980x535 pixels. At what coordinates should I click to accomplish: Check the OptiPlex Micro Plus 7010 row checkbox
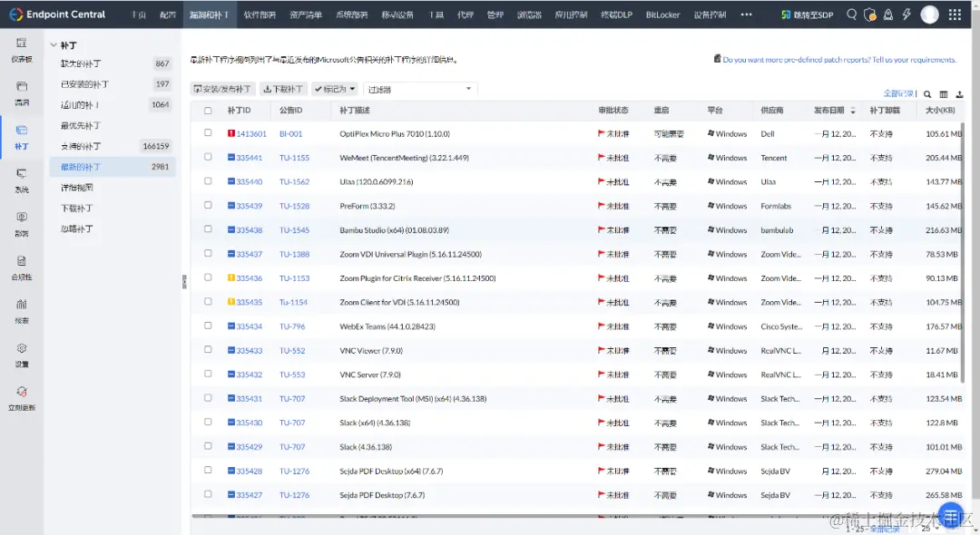click(208, 133)
